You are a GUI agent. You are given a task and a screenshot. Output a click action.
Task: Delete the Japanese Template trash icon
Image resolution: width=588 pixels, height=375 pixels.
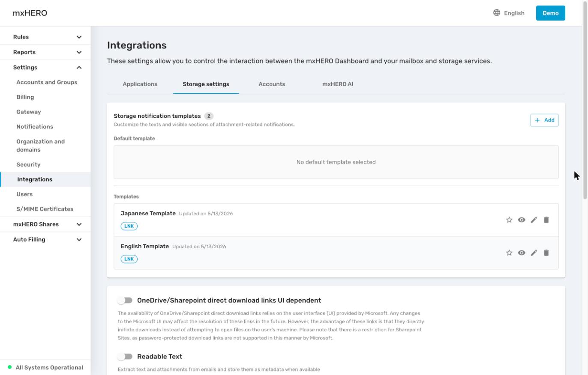[546, 220]
